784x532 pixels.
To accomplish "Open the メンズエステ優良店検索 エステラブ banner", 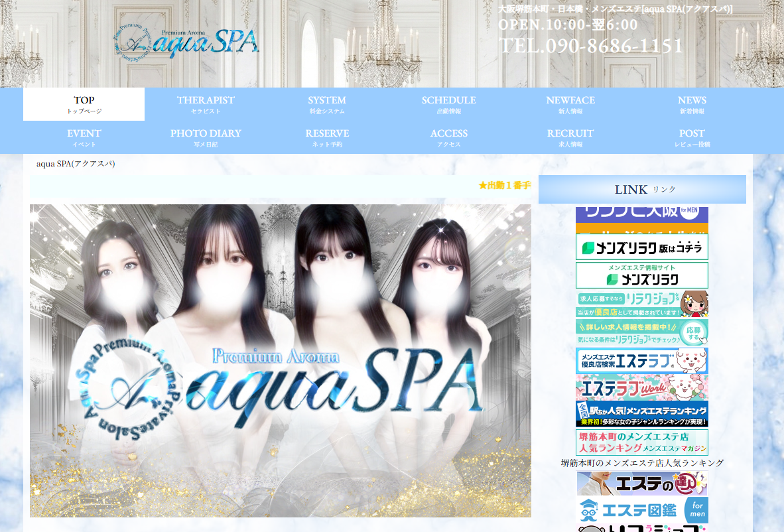I will coord(642,360).
